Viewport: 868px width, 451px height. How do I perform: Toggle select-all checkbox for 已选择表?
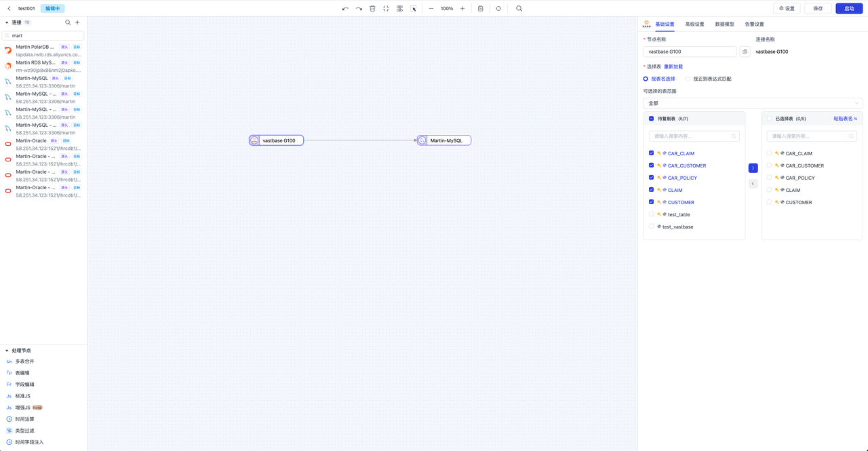tap(769, 119)
